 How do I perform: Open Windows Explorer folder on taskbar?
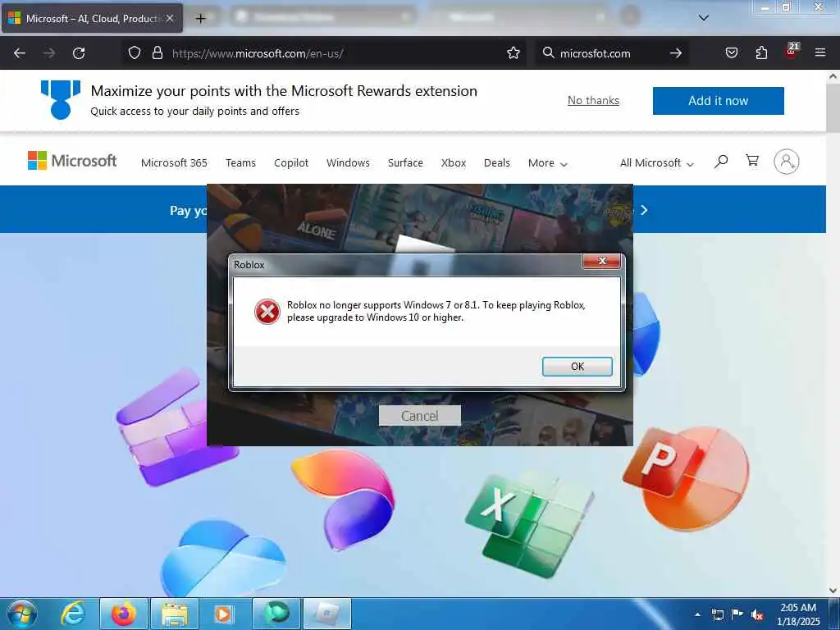175,614
